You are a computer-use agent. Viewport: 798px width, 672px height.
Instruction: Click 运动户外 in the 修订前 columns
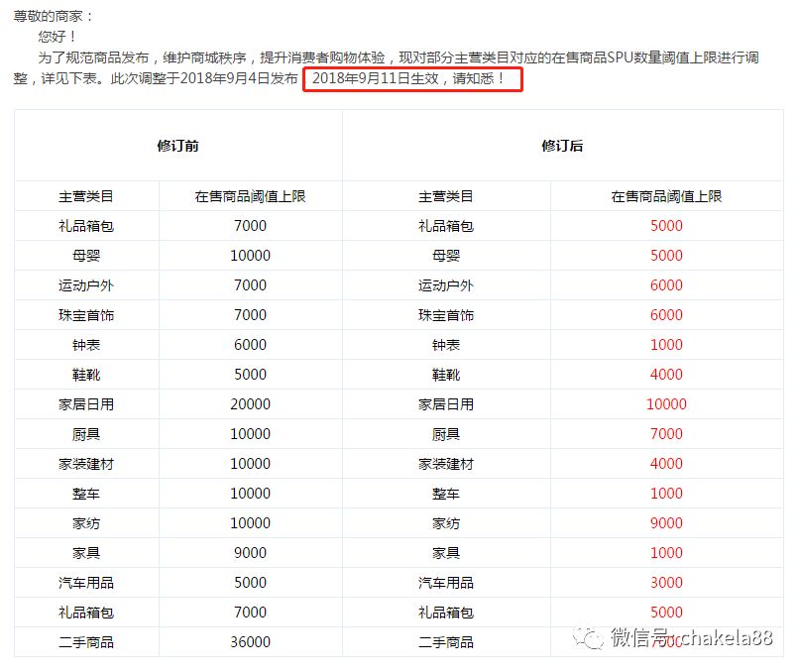tap(86, 285)
